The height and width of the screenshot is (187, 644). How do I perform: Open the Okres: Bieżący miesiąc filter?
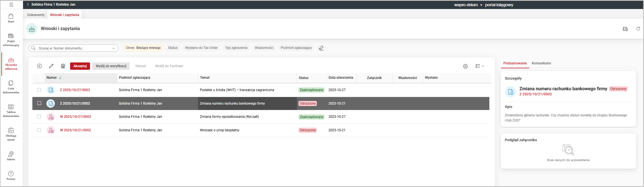tap(143, 48)
